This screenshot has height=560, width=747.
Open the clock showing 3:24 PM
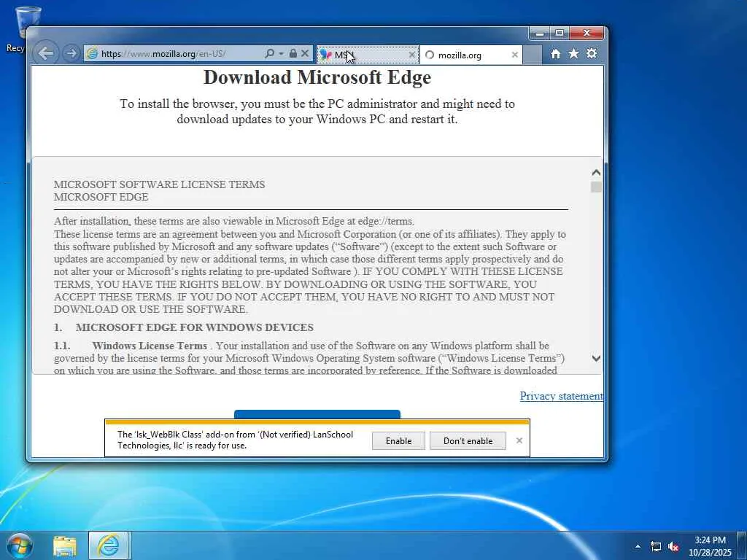click(710, 546)
